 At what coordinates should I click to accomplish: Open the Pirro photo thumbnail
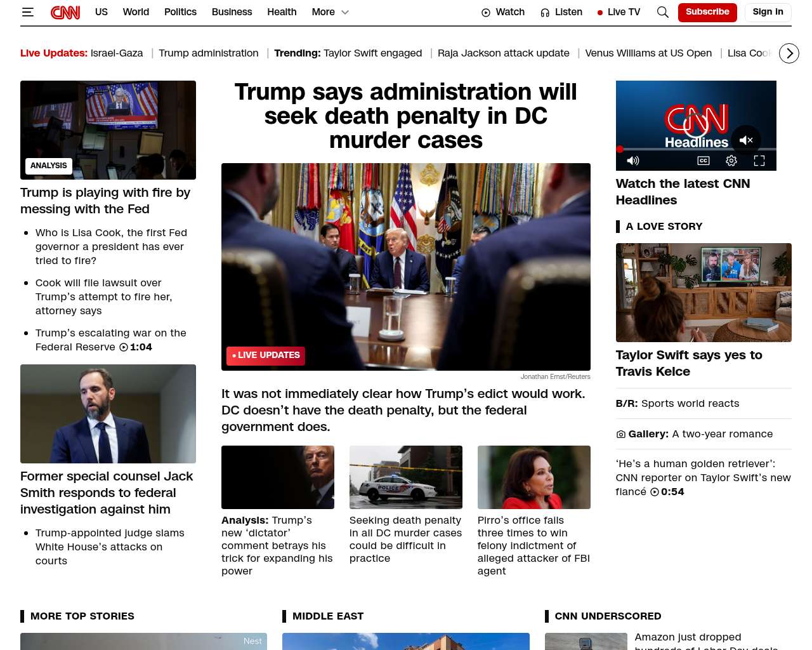click(x=534, y=477)
